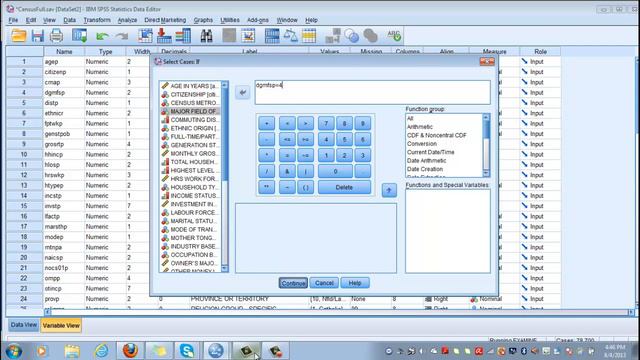Split file toolbar icon
Screen dimensions: 640x360
point(272,36)
